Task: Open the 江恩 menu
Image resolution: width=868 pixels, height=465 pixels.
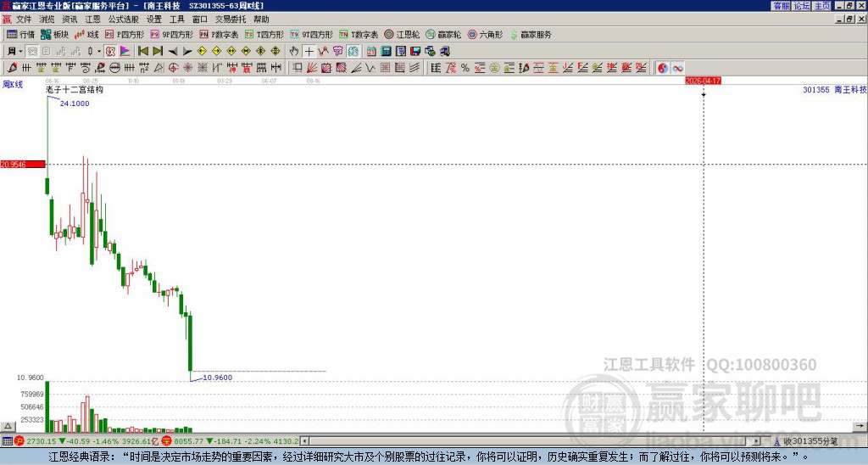Action: click(x=92, y=20)
